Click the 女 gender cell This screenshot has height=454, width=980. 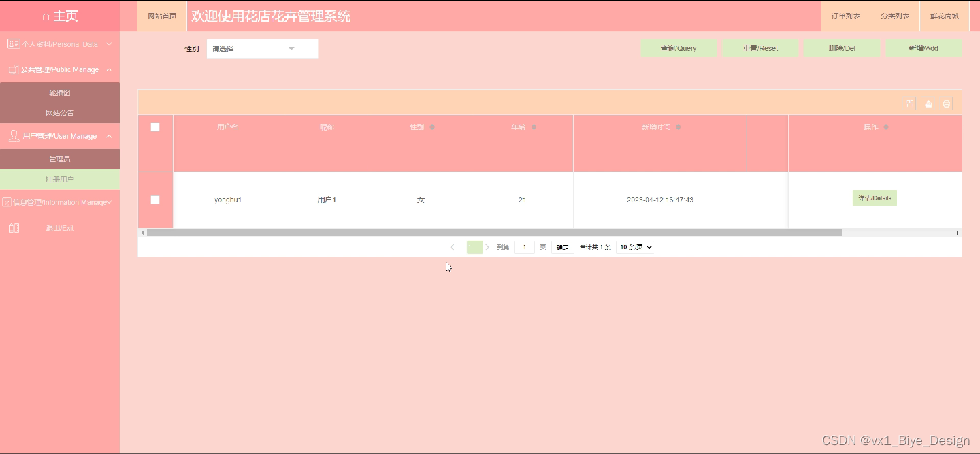(x=421, y=200)
